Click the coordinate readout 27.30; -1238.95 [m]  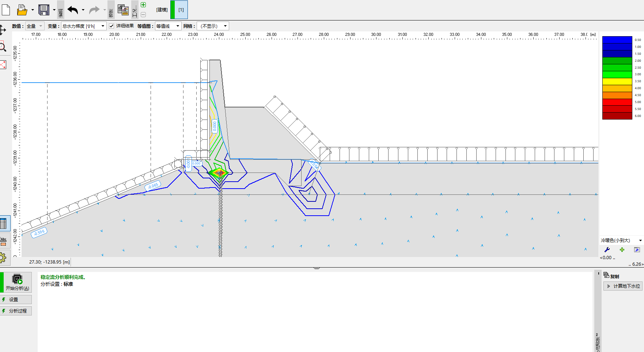click(x=49, y=262)
